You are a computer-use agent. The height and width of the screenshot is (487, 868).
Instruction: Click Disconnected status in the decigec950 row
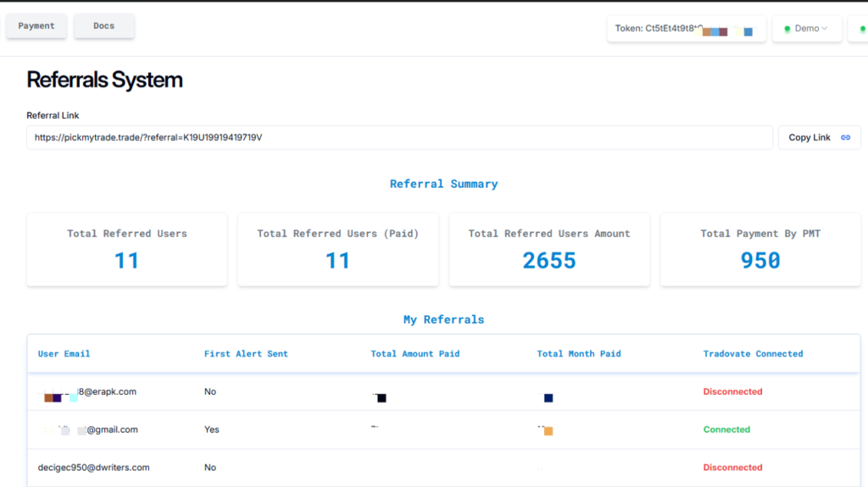point(733,468)
